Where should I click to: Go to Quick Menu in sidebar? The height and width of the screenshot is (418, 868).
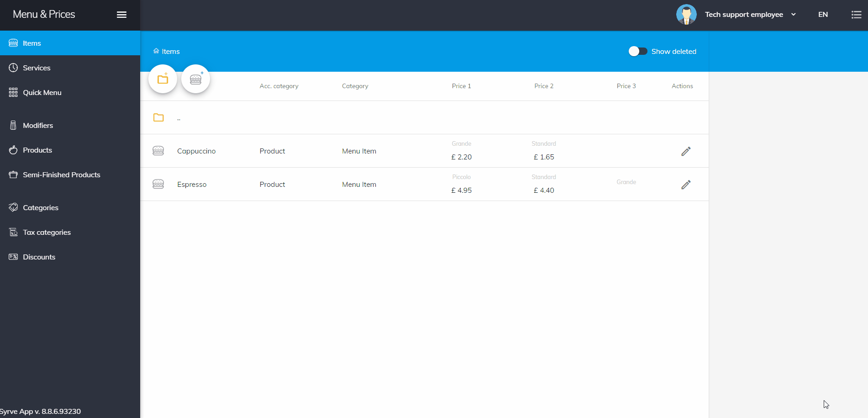click(x=42, y=92)
